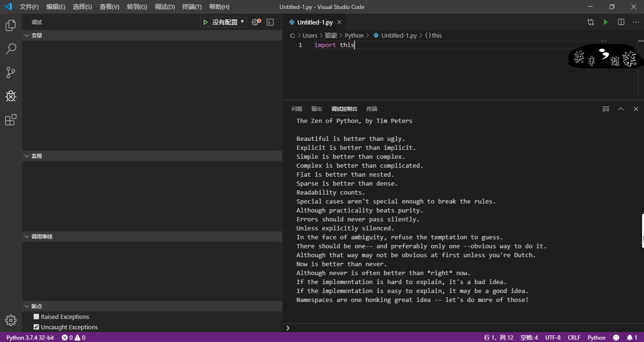Viewport: 644px width, 342px height.
Task: Click the debug console input prompt
Action: (x=463, y=327)
